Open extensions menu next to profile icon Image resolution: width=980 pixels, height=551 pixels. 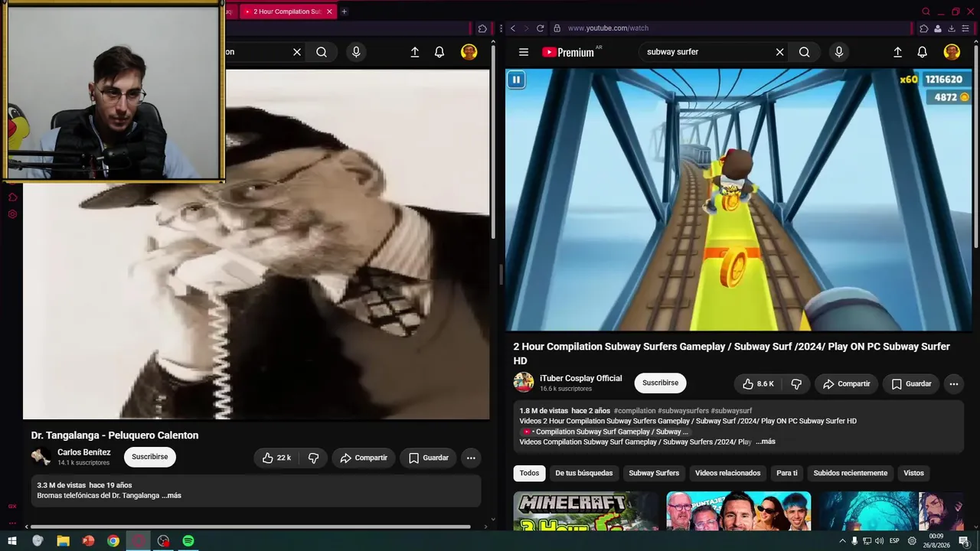pyautogui.click(x=924, y=28)
